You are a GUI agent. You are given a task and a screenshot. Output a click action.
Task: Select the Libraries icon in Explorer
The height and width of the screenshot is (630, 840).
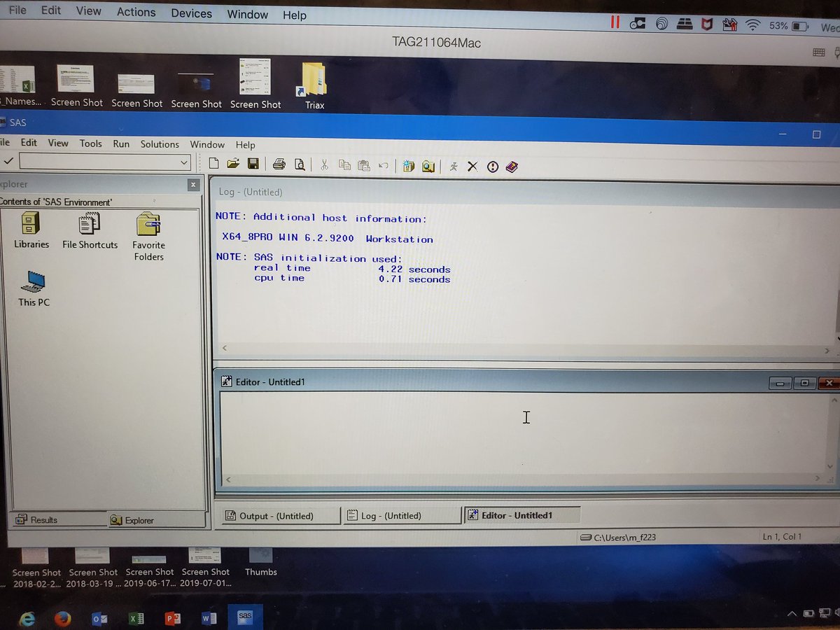(x=31, y=231)
